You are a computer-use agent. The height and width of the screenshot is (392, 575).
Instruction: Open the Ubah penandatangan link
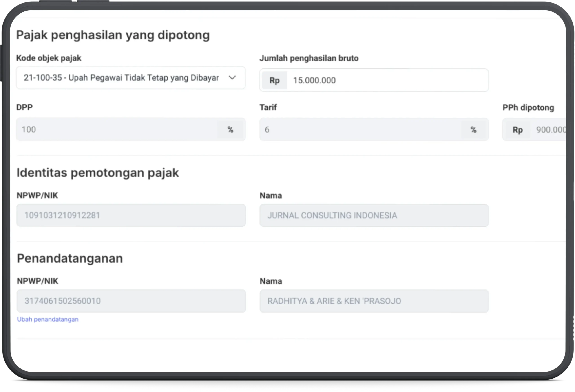point(48,319)
